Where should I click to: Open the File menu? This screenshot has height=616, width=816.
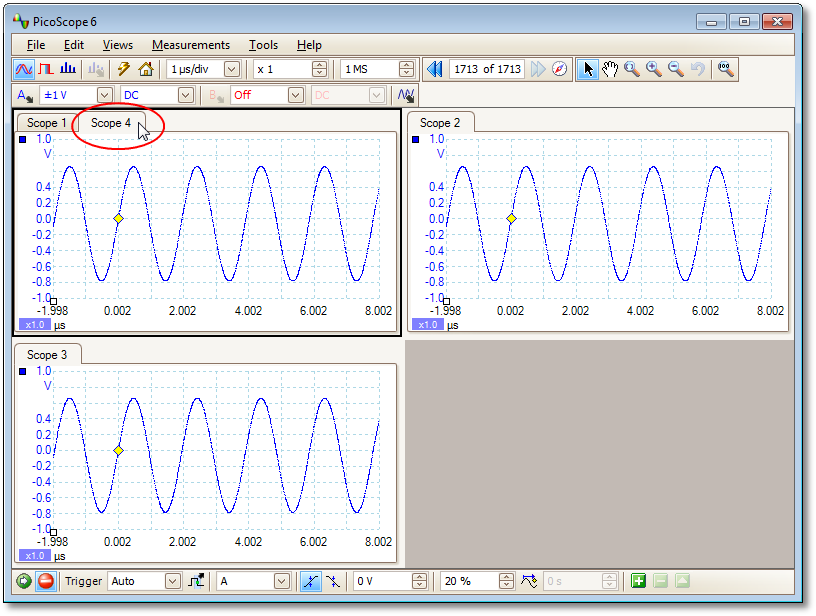coord(36,45)
